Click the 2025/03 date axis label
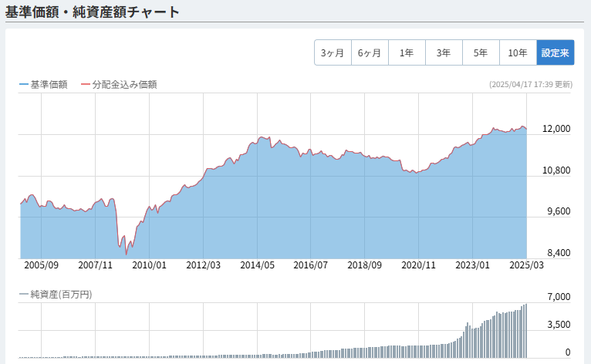The image size is (591, 364). coord(526,265)
